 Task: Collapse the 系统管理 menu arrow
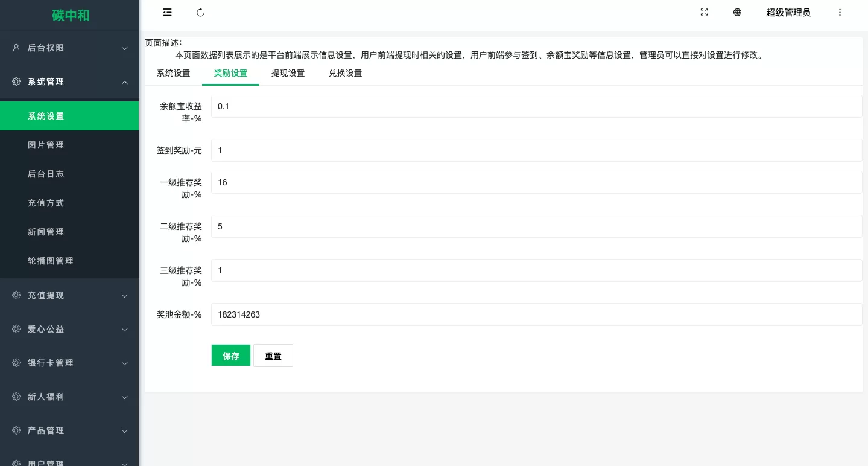click(125, 82)
